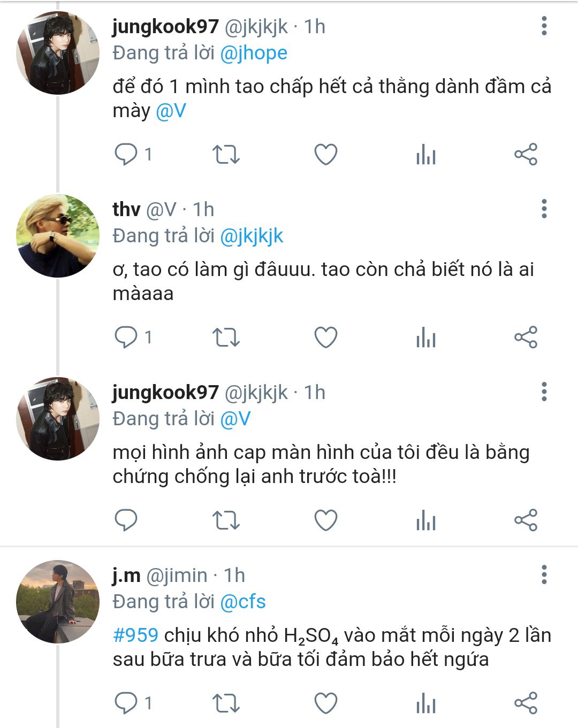Like thv's tweet reply
The height and width of the screenshot is (728, 578).
point(325,338)
